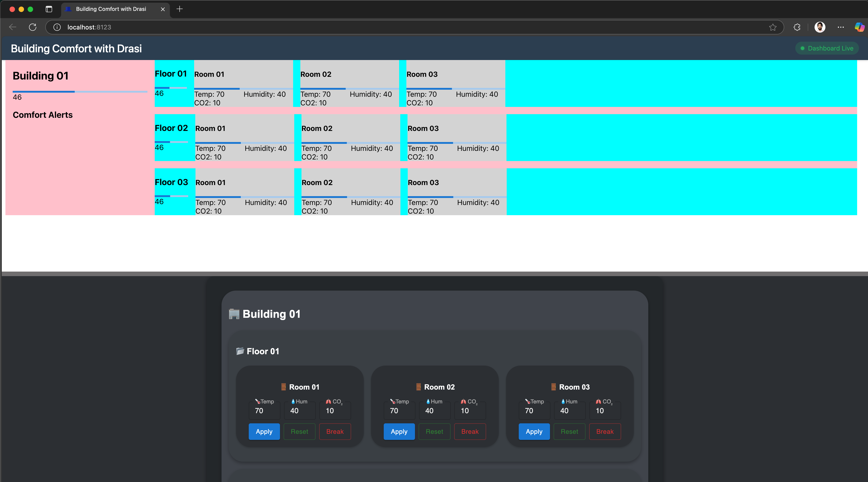Click the address bar showing localhost:8123
Viewport: 868px width, 482px height.
tap(89, 27)
